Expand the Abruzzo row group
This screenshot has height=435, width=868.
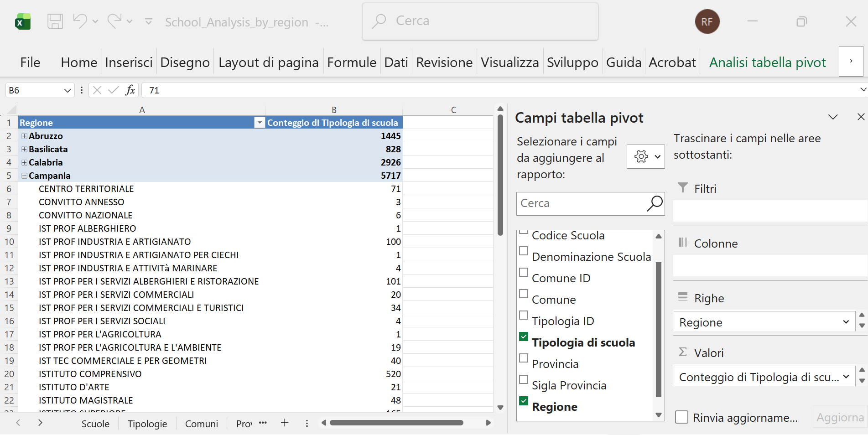[24, 136]
